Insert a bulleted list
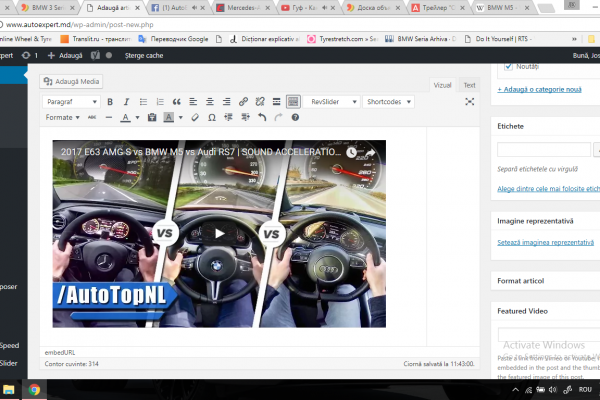This screenshot has width=600, height=400. point(143,102)
